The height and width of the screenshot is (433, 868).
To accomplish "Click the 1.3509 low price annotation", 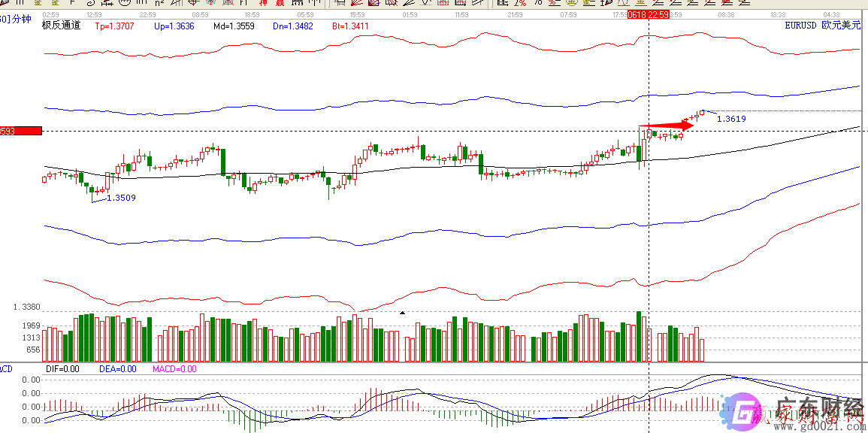I will (121, 198).
